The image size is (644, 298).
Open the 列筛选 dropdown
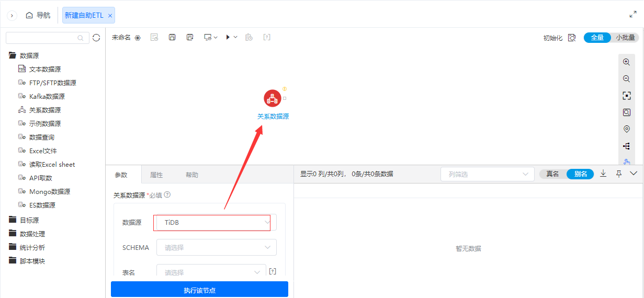488,174
